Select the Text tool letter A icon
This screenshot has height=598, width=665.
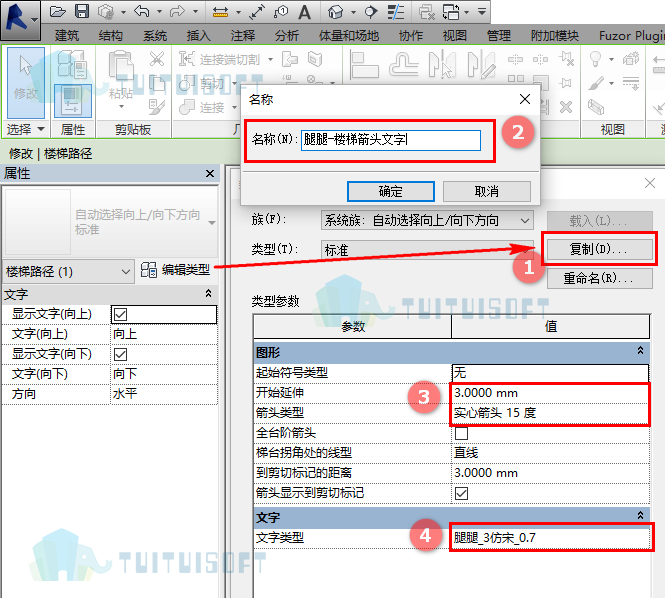coord(304,12)
